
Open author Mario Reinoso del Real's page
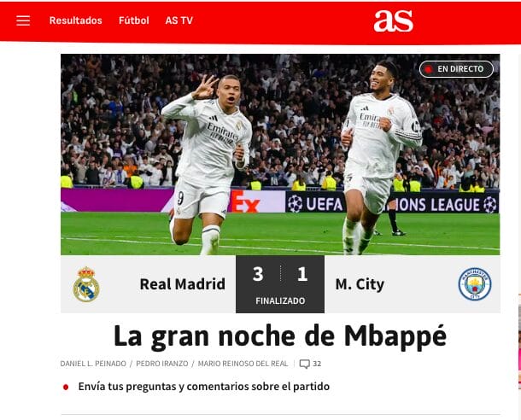243,364
